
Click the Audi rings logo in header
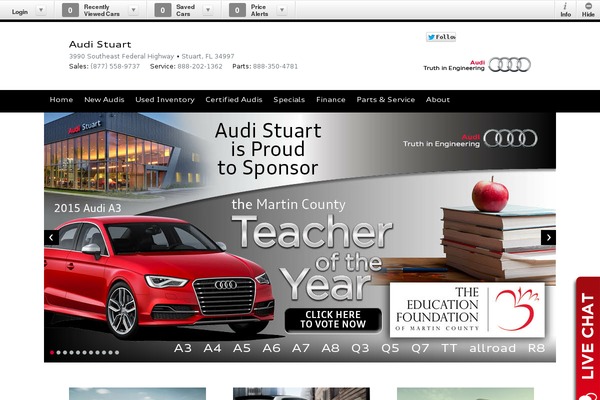point(509,65)
